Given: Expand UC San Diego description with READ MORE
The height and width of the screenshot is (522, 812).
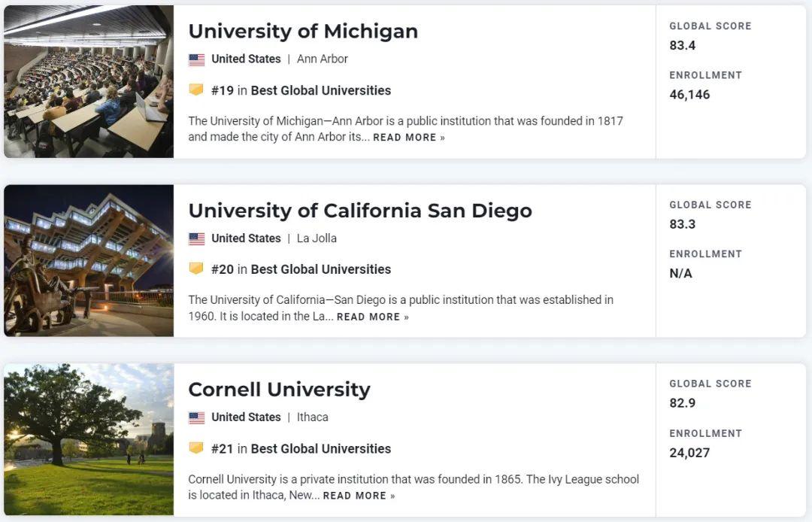Looking at the screenshot, I should (372, 317).
